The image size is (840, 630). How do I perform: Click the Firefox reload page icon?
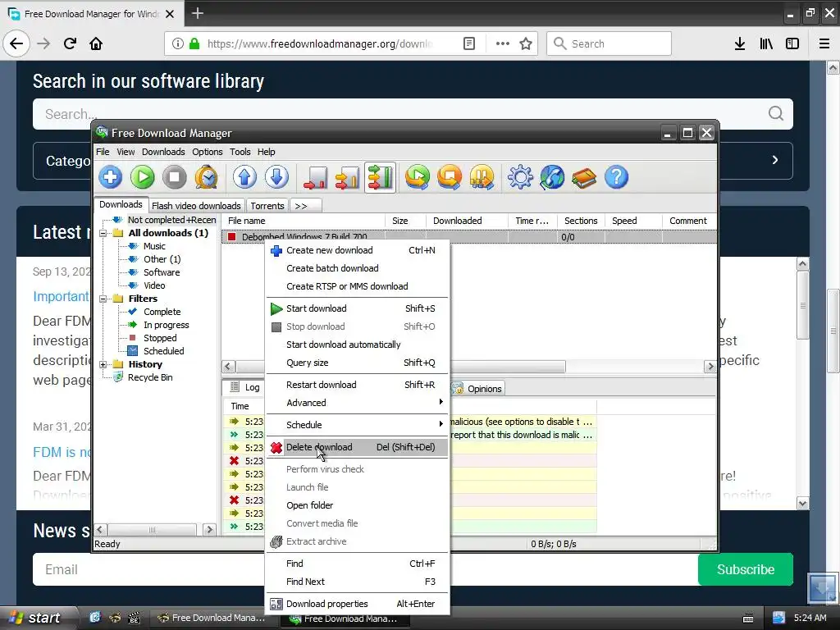click(71, 44)
